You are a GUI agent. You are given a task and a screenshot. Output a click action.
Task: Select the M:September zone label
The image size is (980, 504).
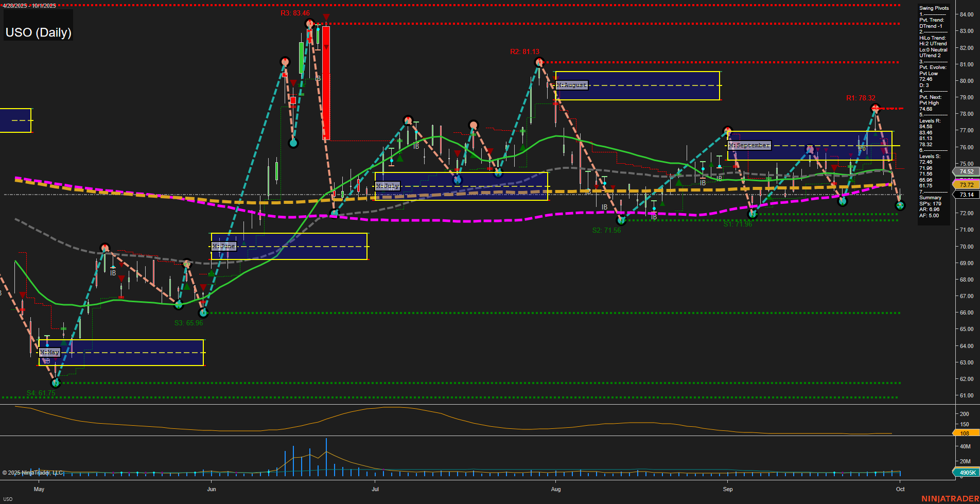point(749,145)
